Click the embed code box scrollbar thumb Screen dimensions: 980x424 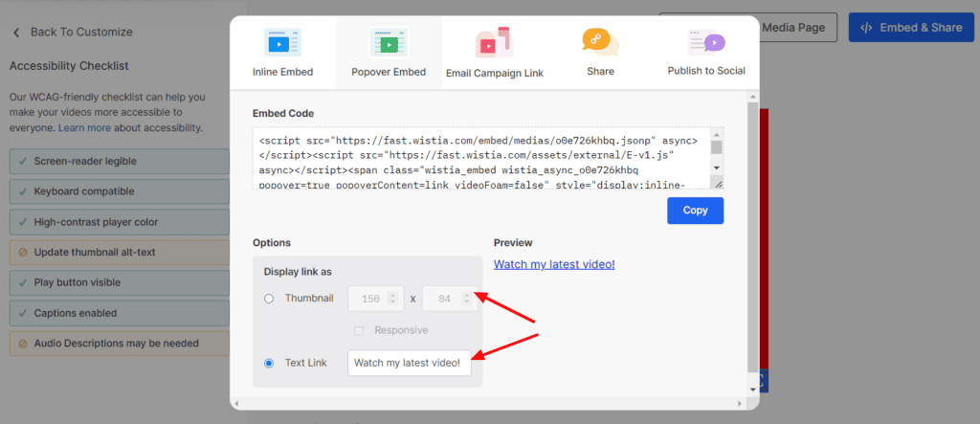[717, 147]
